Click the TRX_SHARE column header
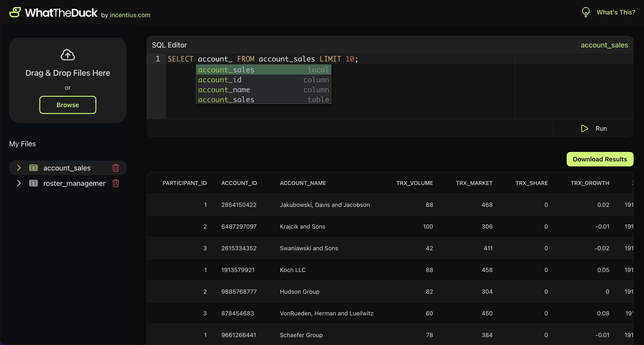Screen dimensions: 644x345 [531, 183]
